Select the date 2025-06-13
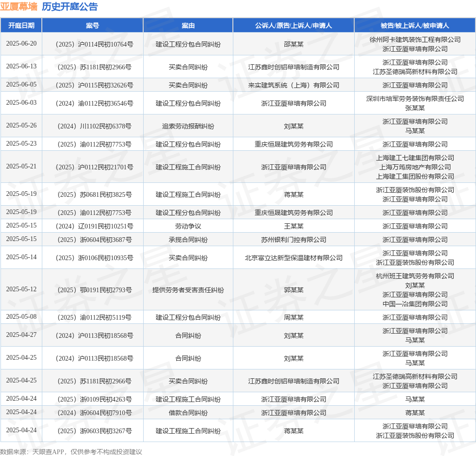Viewport: 476px width, 456px height. click(x=21, y=66)
